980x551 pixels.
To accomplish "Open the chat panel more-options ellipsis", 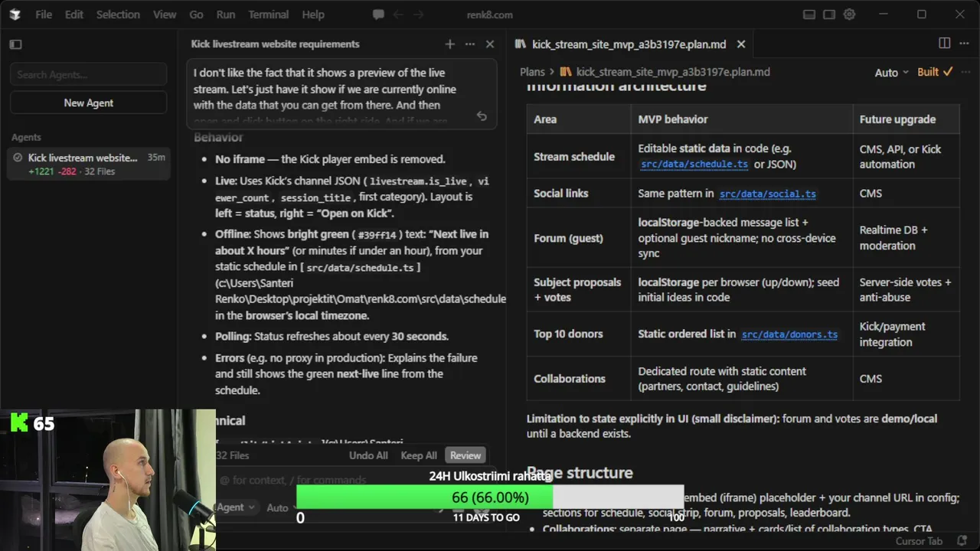I will click(470, 44).
